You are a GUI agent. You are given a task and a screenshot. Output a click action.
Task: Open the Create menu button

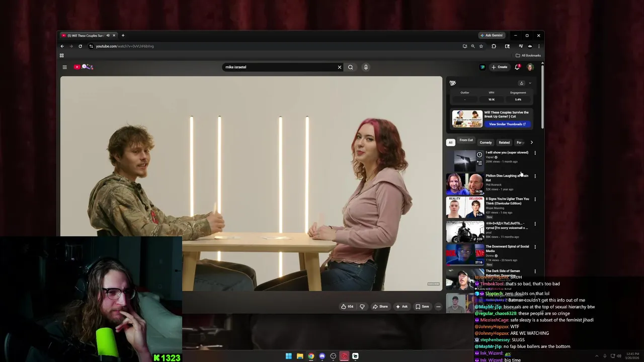(x=500, y=67)
